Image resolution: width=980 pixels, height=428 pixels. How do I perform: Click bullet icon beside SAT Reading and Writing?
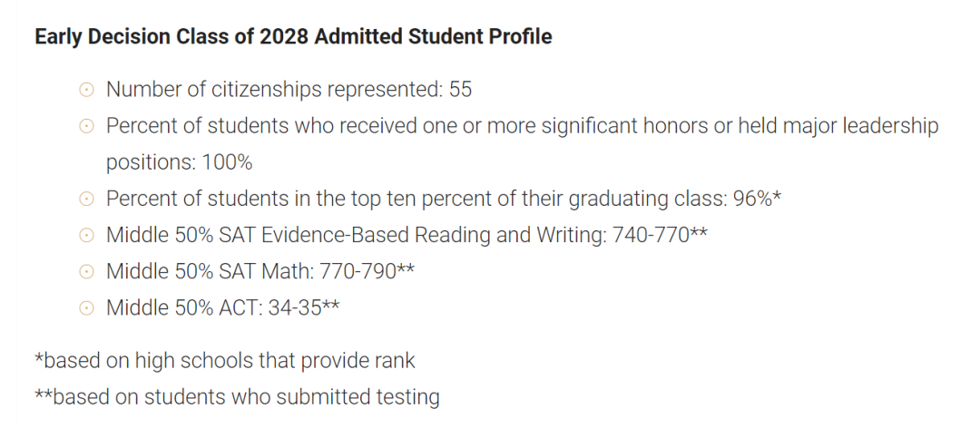(x=86, y=236)
